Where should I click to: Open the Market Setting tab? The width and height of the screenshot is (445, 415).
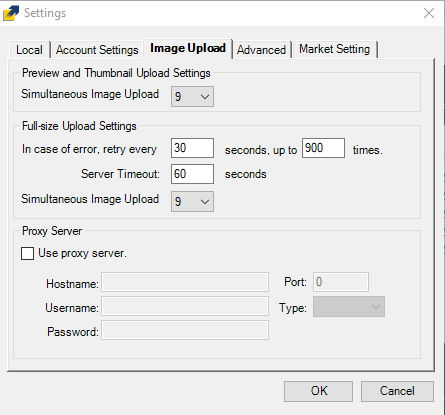click(335, 49)
